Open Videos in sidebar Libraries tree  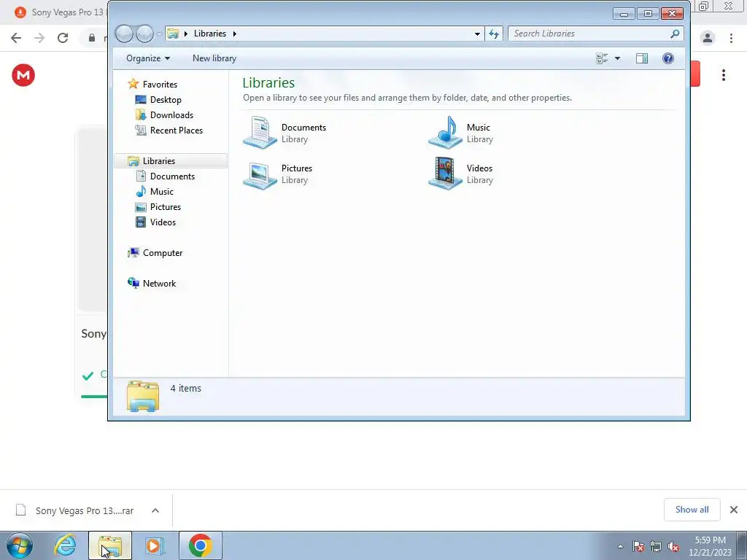(163, 222)
